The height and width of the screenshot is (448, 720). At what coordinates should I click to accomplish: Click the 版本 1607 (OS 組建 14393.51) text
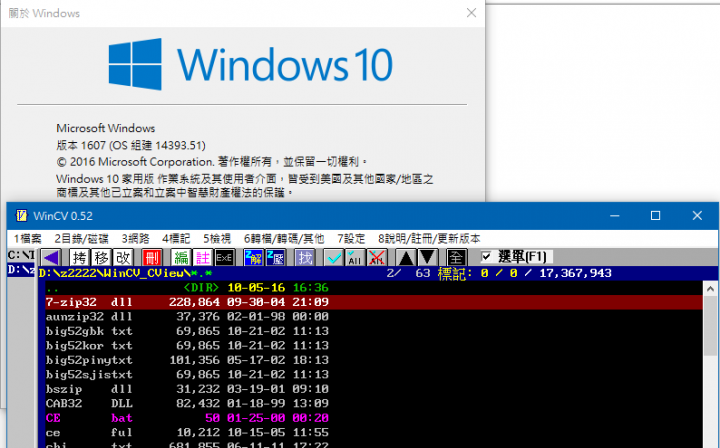(131, 146)
